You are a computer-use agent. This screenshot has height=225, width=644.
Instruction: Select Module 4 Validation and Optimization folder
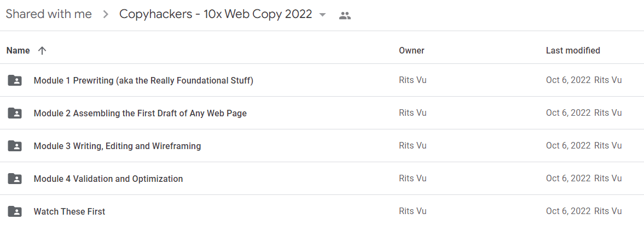pyautogui.click(x=322, y=179)
